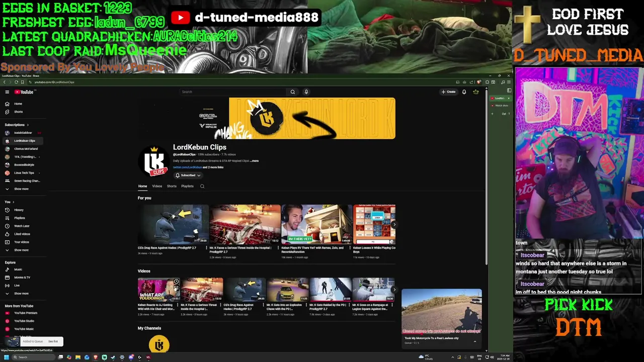Click See list in the Added to Queue toast

tap(53, 341)
